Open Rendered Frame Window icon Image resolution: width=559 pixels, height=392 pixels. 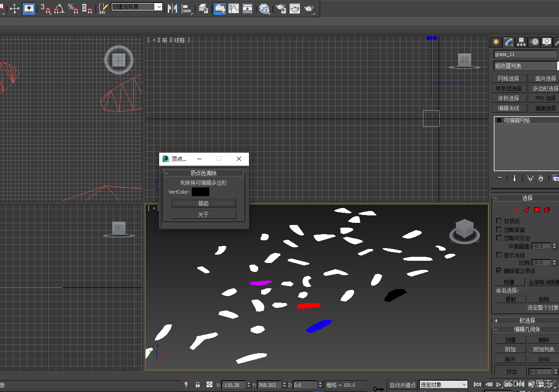tap(295, 8)
